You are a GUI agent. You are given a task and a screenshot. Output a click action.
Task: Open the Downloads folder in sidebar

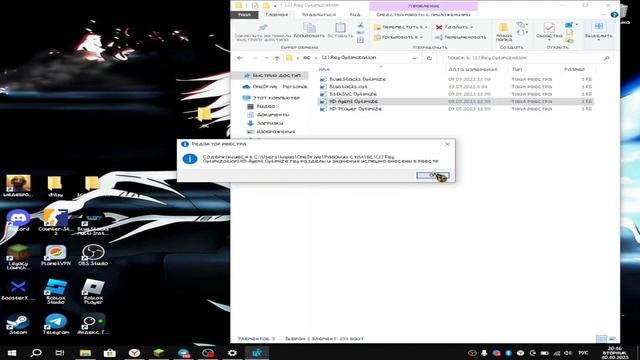[x=265, y=123]
